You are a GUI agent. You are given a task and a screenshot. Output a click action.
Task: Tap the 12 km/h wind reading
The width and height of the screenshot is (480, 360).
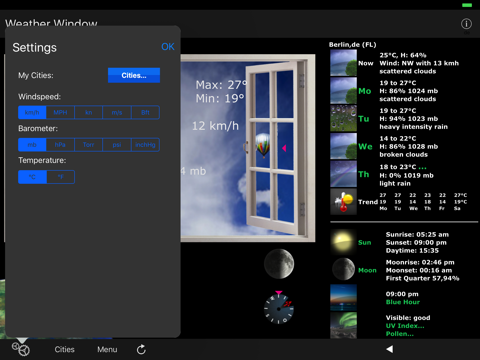[x=215, y=126]
